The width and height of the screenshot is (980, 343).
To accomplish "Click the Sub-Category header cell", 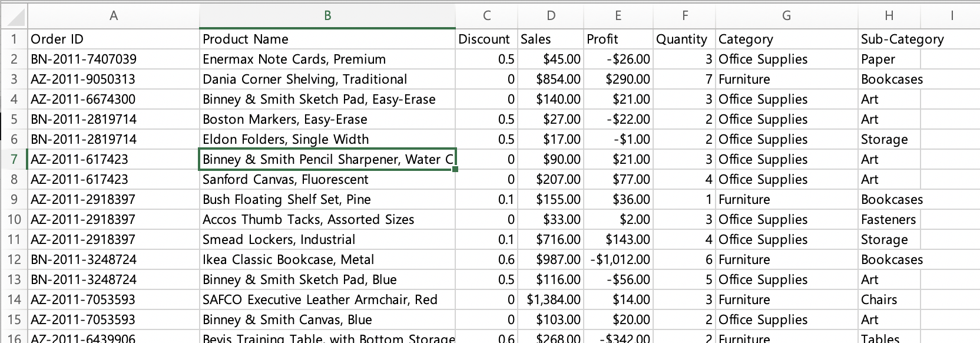I will pyautogui.click(x=902, y=39).
